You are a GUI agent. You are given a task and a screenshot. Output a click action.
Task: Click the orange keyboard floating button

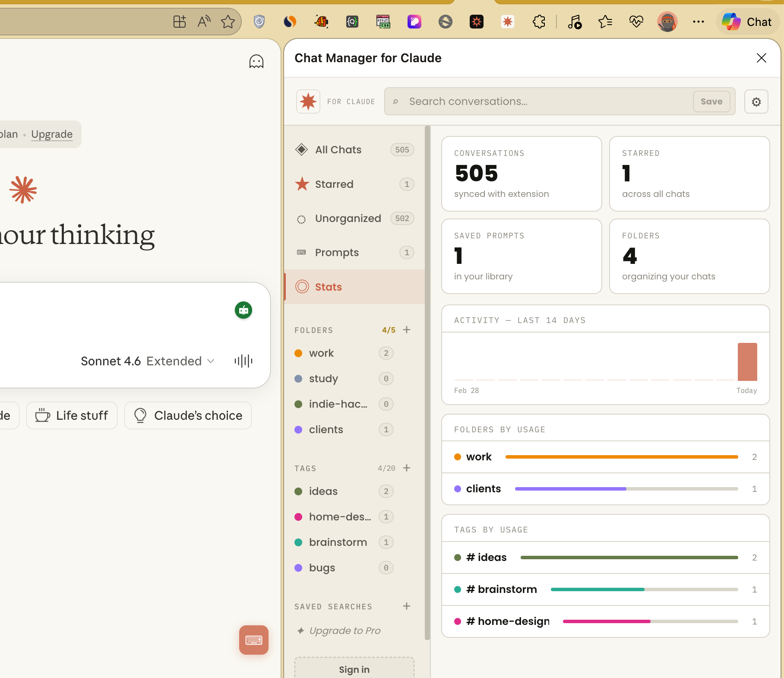point(254,640)
